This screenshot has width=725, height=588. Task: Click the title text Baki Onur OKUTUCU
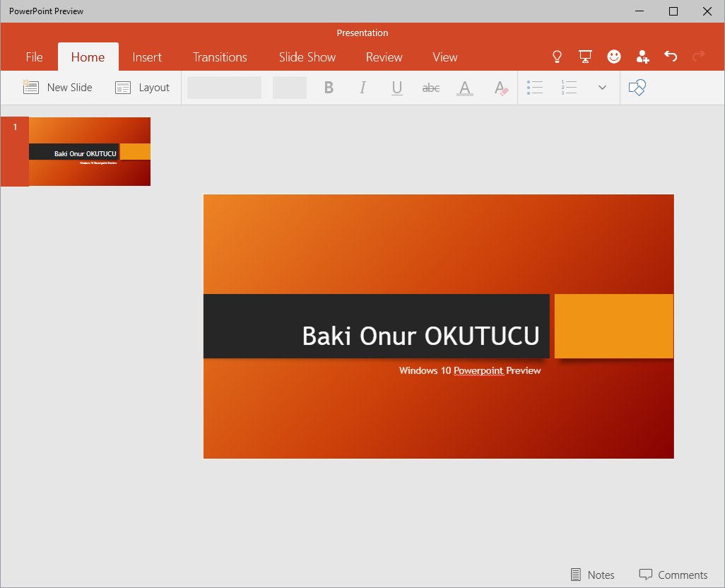420,336
